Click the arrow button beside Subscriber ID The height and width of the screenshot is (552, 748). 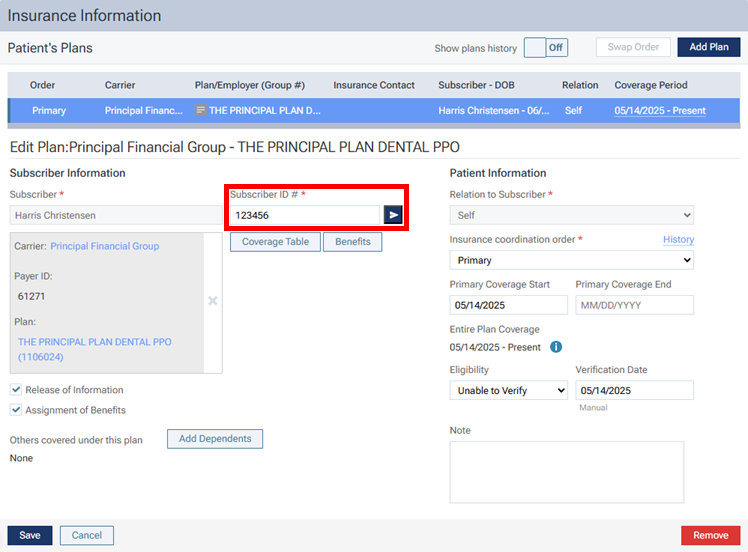(x=393, y=215)
